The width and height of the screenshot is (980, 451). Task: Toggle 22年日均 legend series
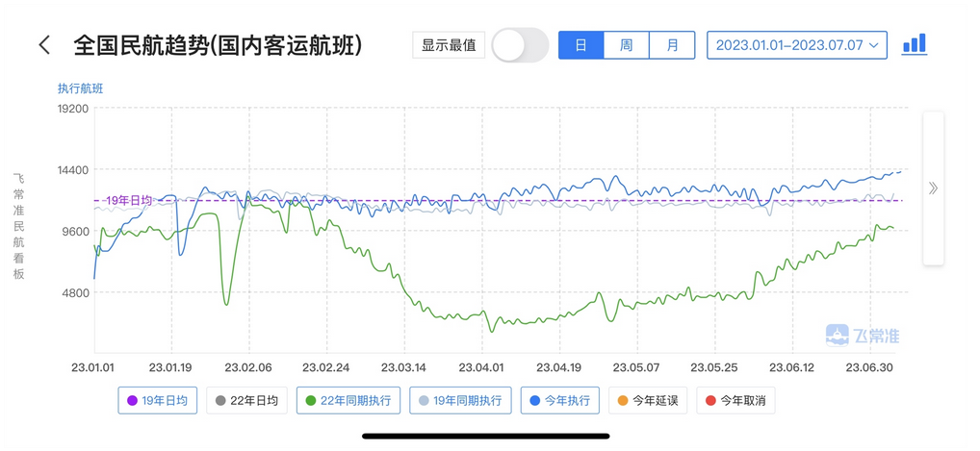[246, 400]
